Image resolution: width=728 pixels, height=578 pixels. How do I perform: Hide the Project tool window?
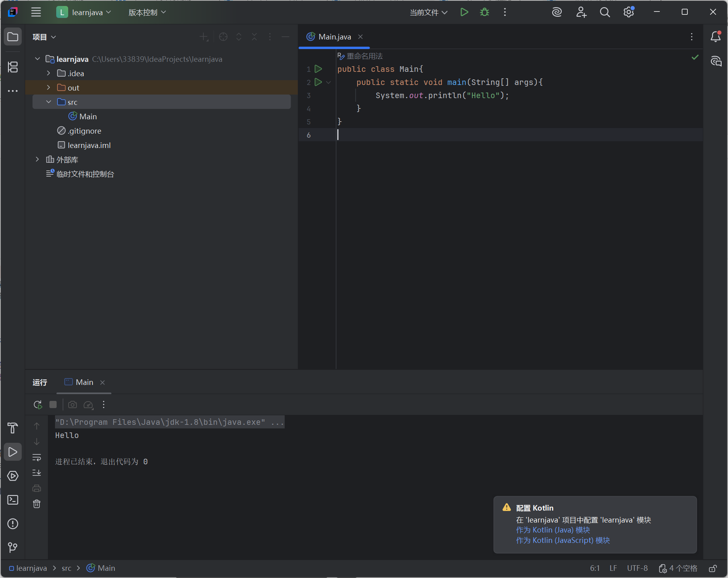[285, 37]
